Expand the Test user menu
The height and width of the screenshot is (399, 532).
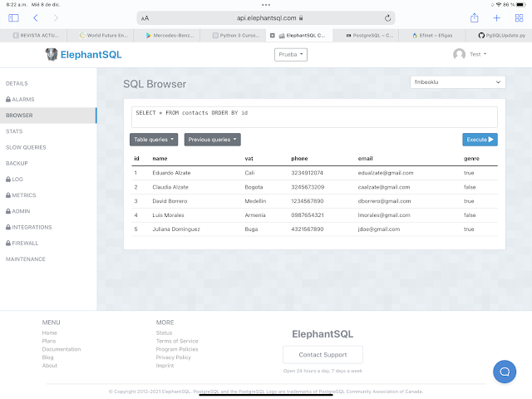pyautogui.click(x=478, y=54)
